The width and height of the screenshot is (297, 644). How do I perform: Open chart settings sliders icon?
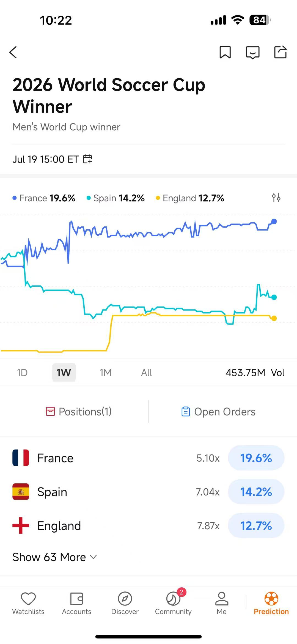pos(276,198)
